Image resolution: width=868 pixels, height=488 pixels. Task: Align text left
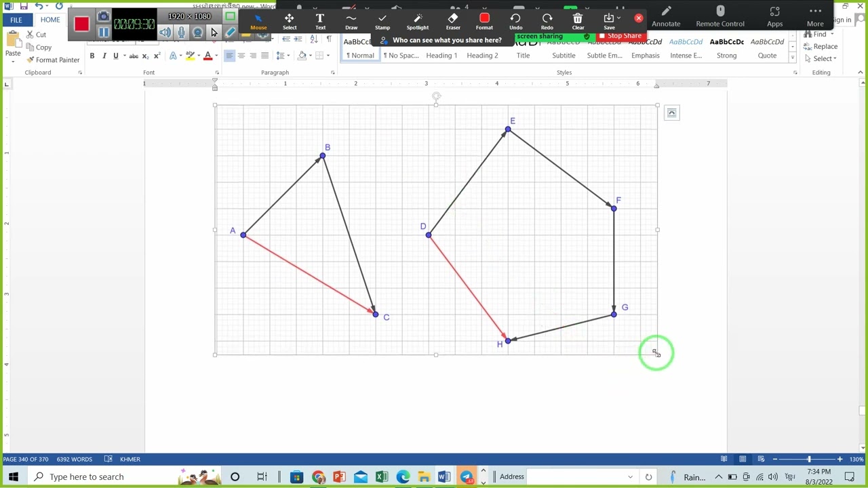229,56
